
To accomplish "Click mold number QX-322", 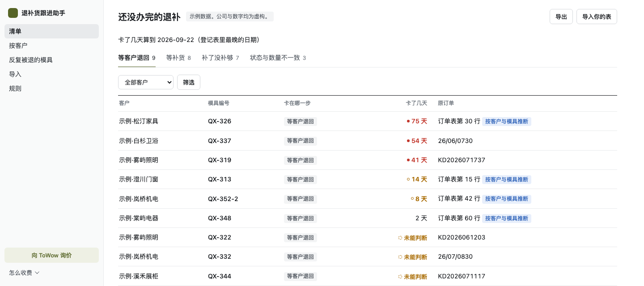I will tap(220, 237).
